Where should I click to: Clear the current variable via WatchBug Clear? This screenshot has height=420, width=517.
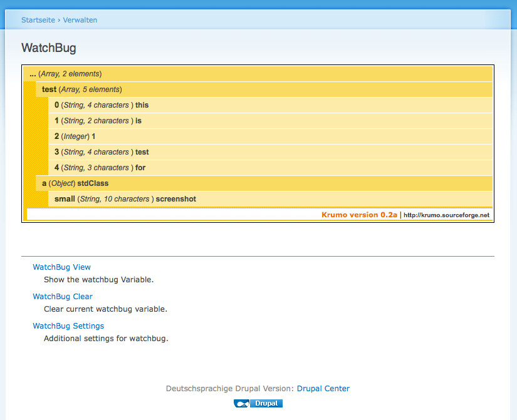pos(62,296)
